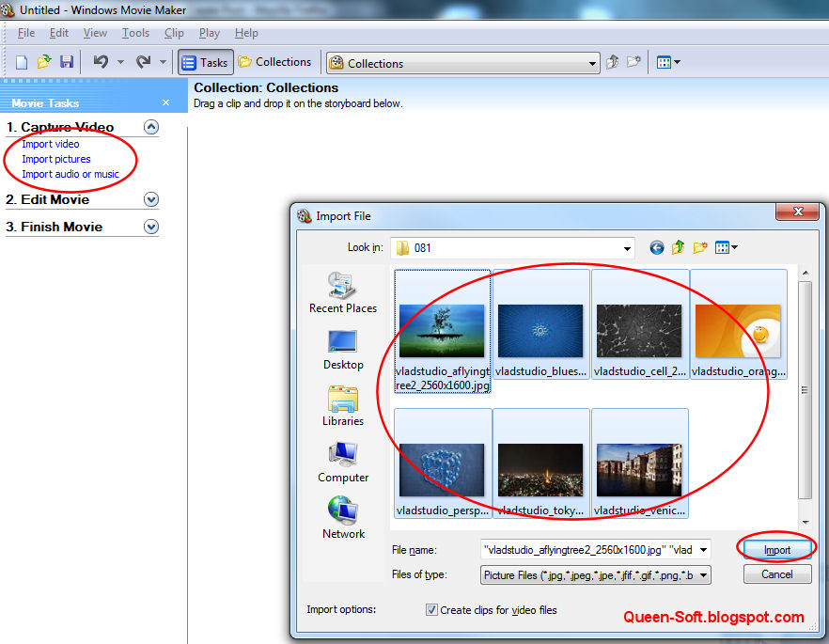Save the project using the floppy disk icon
The width and height of the screenshot is (829, 644).
tap(67, 62)
